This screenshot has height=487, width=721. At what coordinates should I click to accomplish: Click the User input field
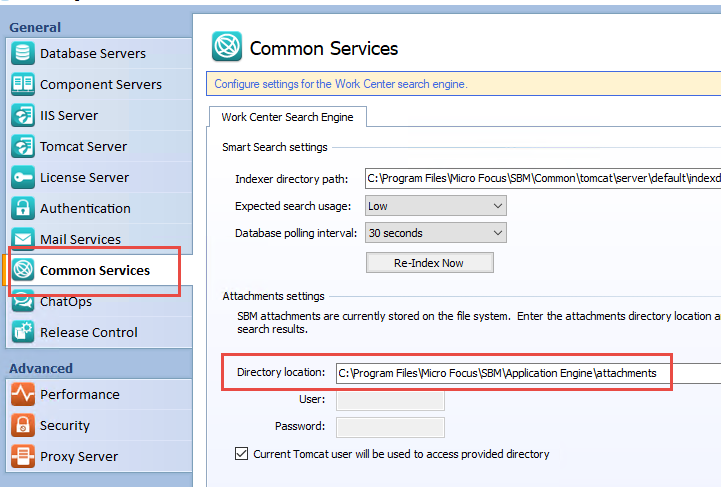click(390, 400)
